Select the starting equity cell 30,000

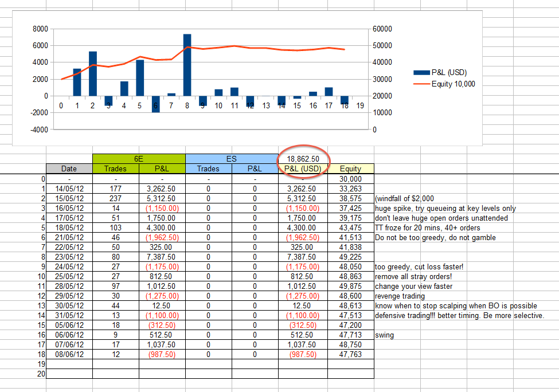pyautogui.click(x=350, y=179)
